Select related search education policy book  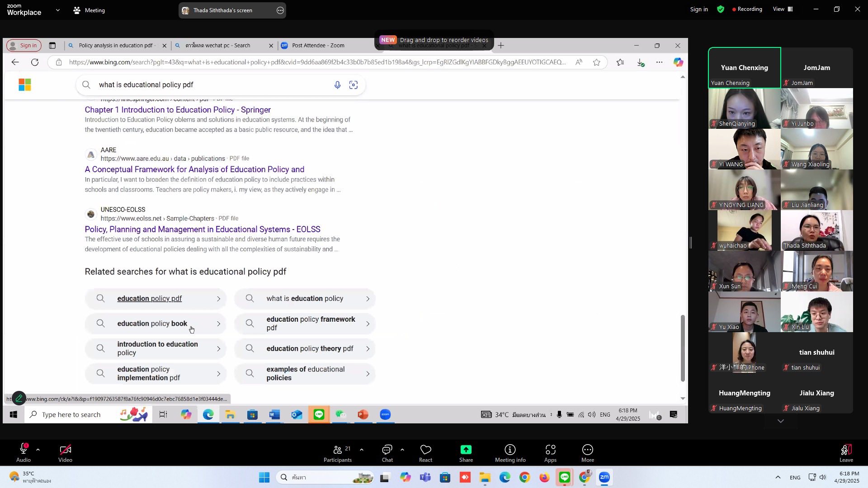156,324
